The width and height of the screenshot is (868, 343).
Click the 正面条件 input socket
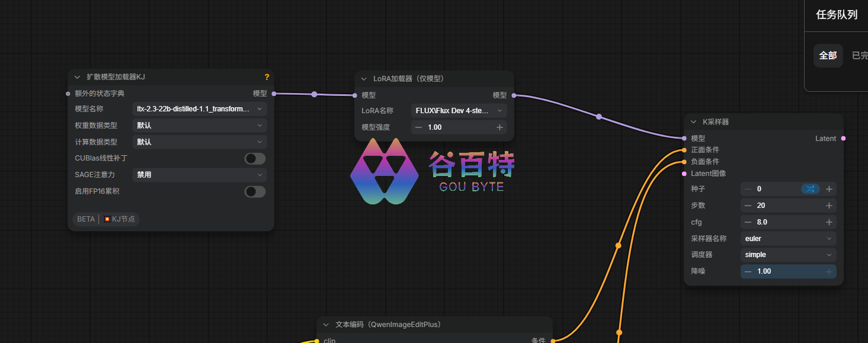click(684, 150)
